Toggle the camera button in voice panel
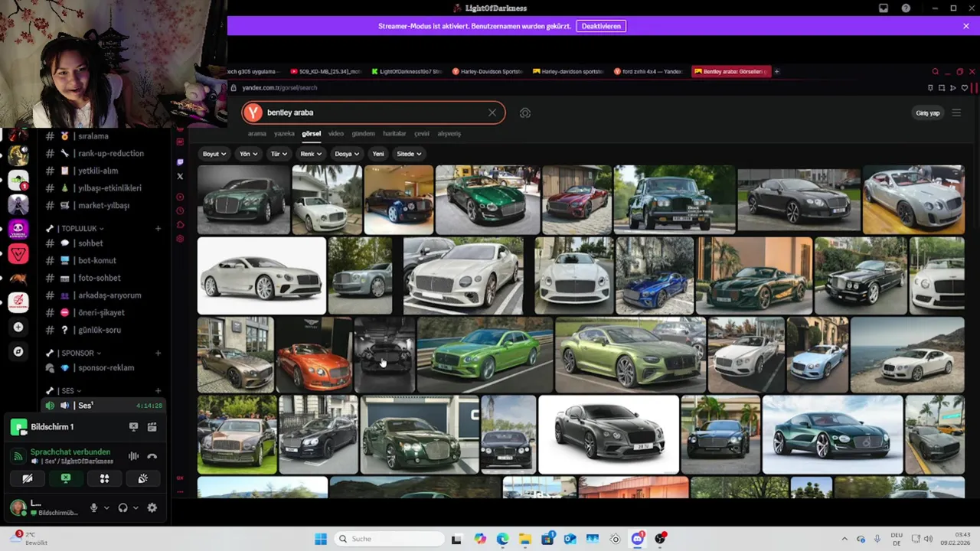 pyautogui.click(x=28, y=479)
